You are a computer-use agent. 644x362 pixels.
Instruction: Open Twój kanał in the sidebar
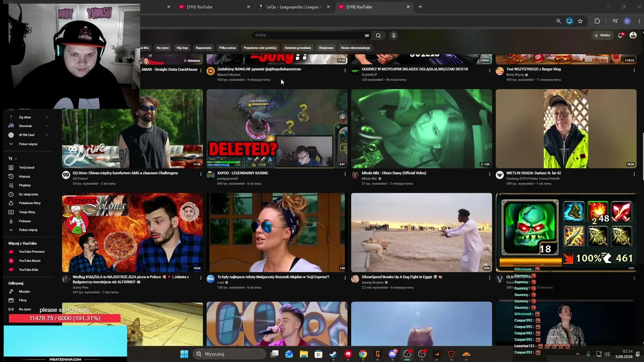(x=26, y=167)
